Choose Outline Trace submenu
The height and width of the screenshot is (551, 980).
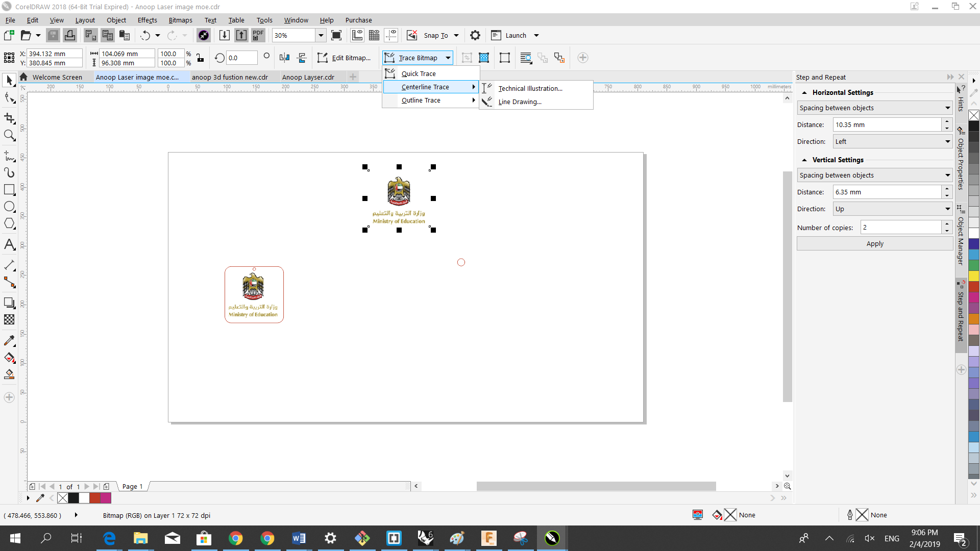click(431, 100)
